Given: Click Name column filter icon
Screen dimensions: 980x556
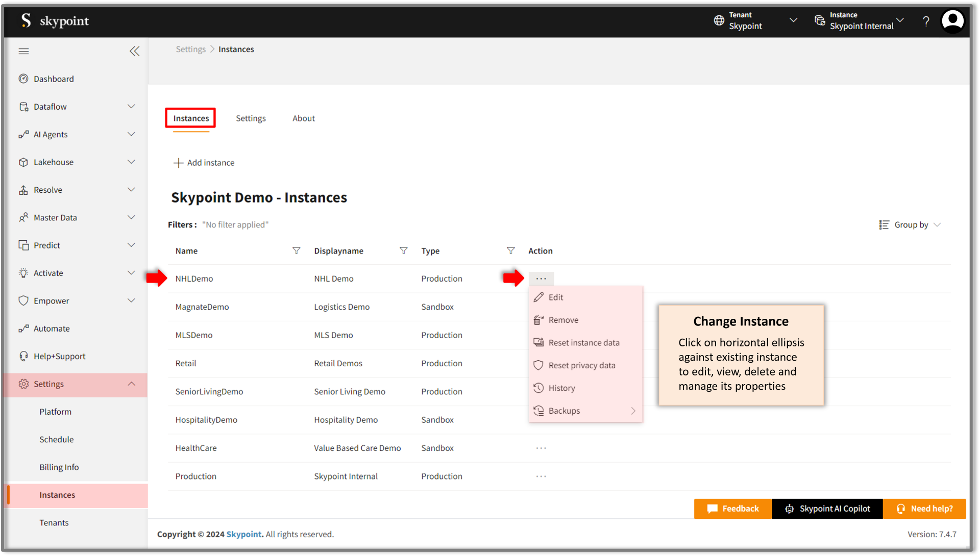Looking at the screenshot, I should pyautogui.click(x=296, y=250).
